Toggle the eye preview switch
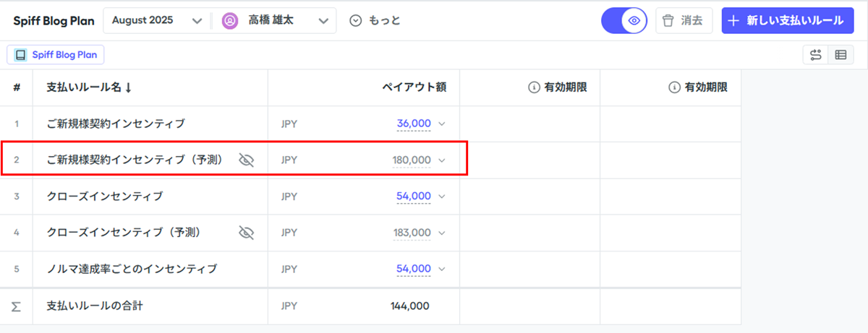 coord(624,20)
